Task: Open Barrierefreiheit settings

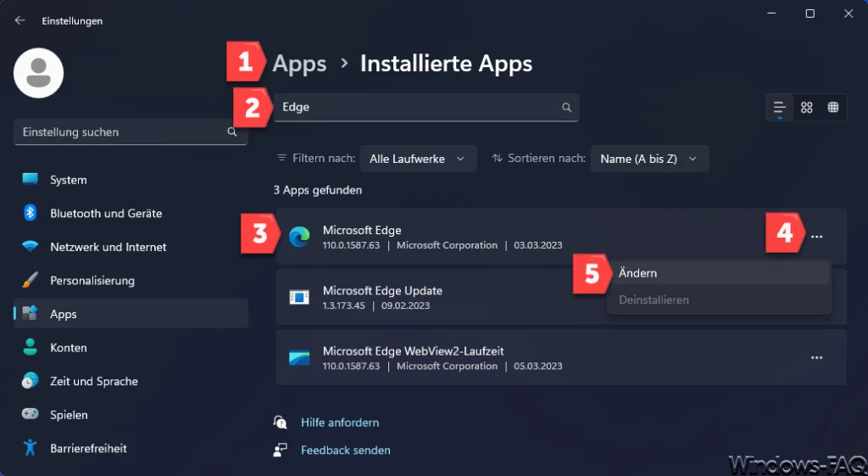Action: pos(131,448)
